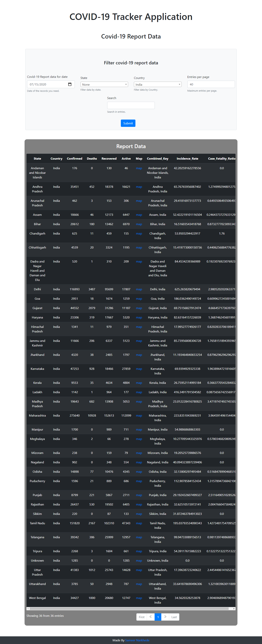
Task: Click Tamil Nadu's recovered value 102310
Action: tap(109, 523)
